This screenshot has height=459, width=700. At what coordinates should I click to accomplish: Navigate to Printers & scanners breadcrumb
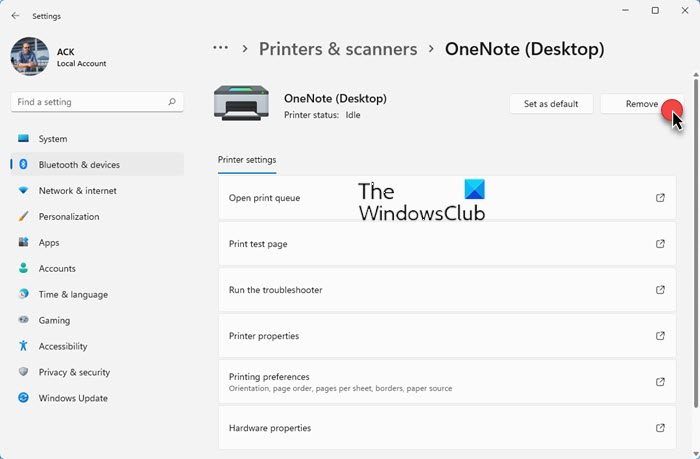(x=337, y=49)
